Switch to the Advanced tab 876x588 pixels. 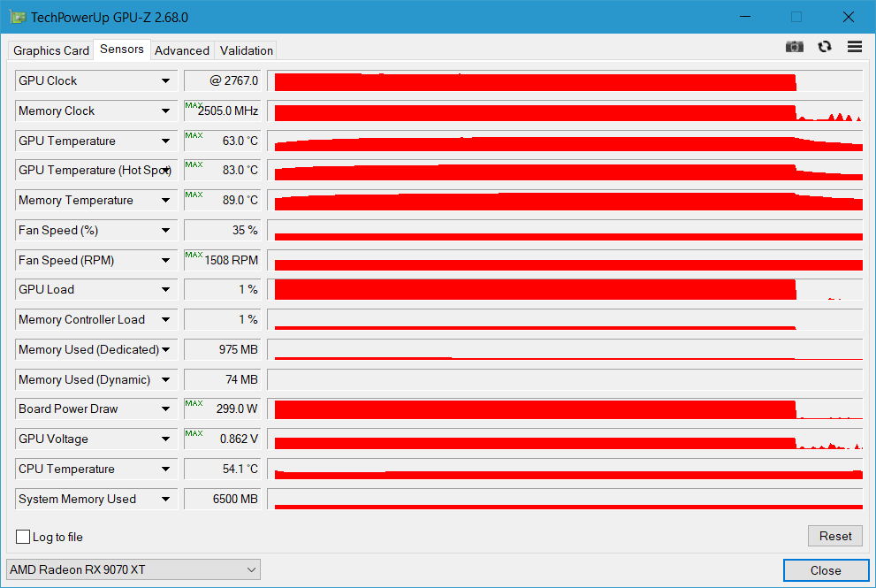tap(182, 50)
